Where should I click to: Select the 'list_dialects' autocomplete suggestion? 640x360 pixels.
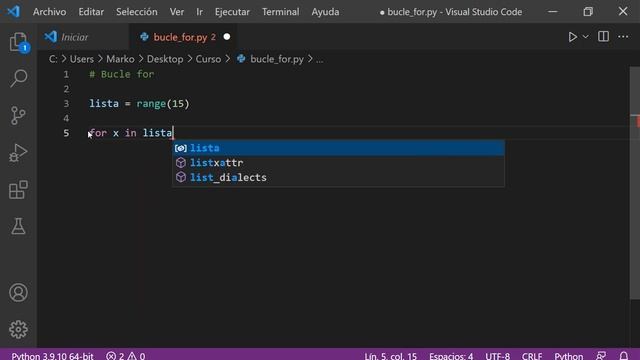pyautogui.click(x=338, y=177)
